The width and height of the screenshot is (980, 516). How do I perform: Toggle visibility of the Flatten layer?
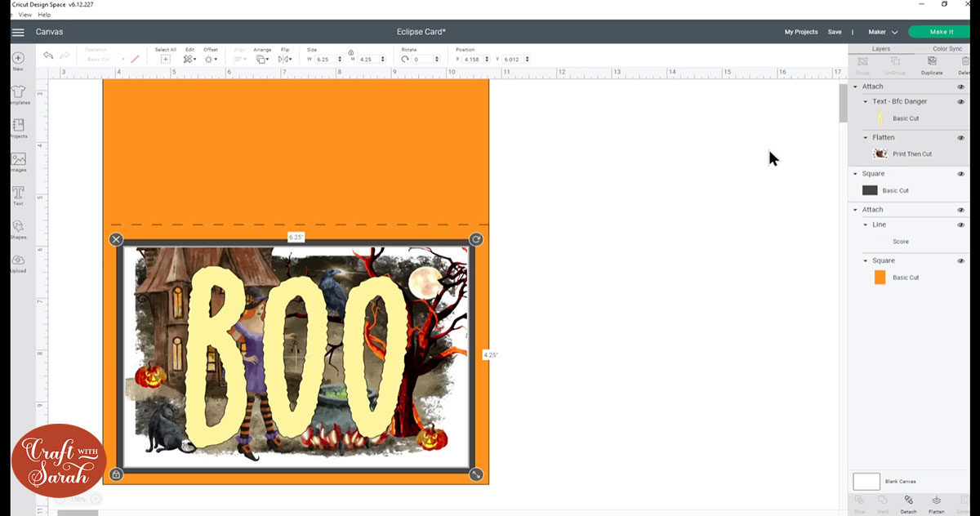coord(961,137)
